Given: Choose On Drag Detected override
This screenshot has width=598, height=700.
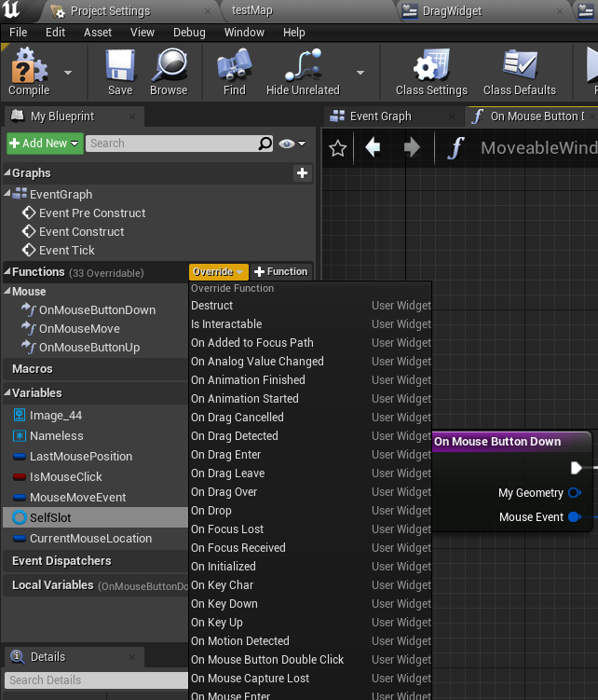Looking at the screenshot, I should (x=310, y=436).
